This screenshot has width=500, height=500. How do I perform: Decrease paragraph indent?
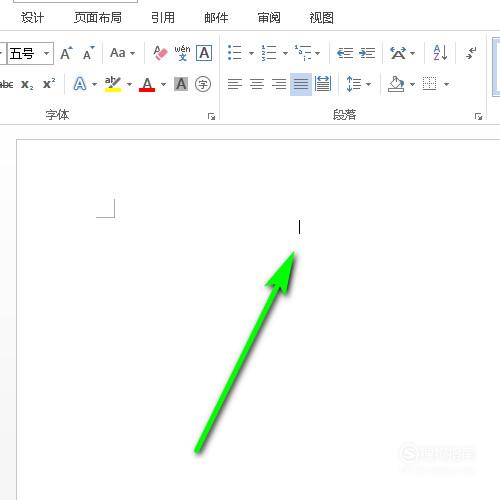pyautogui.click(x=345, y=53)
